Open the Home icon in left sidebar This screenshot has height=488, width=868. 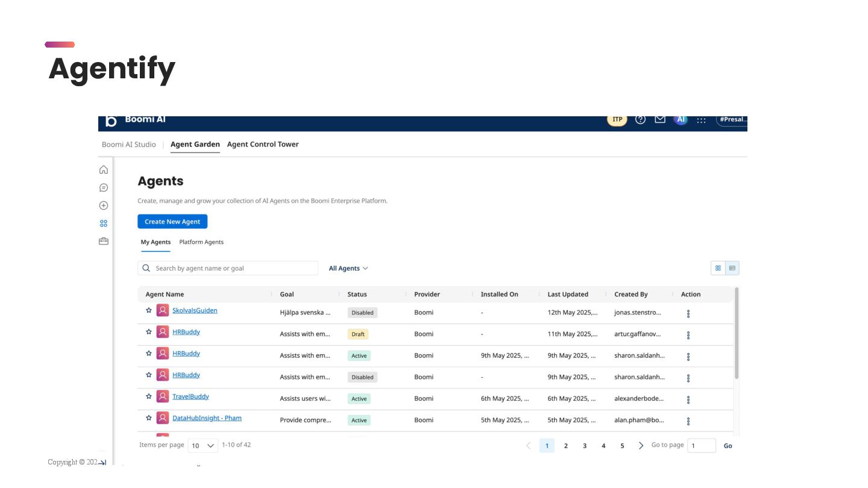[x=104, y=170]
